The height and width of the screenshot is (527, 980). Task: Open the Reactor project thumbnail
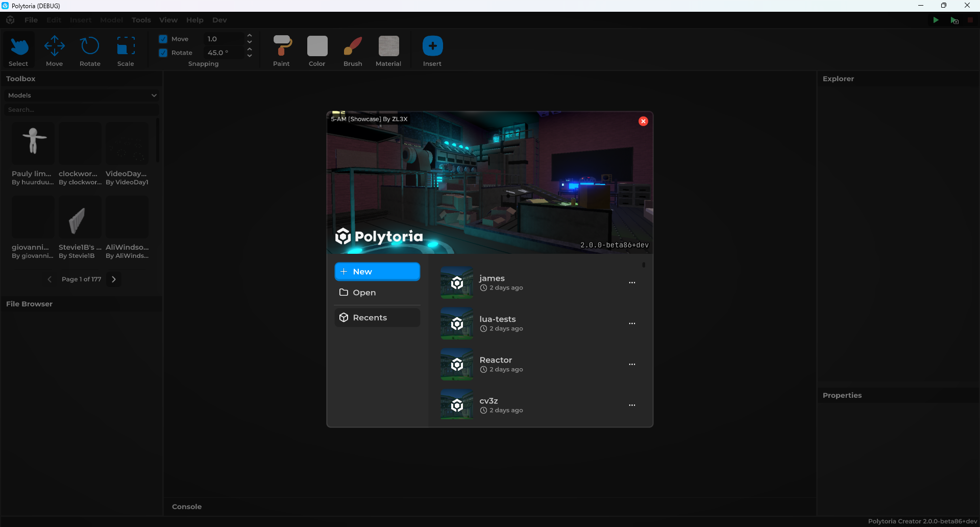point(457,364)
